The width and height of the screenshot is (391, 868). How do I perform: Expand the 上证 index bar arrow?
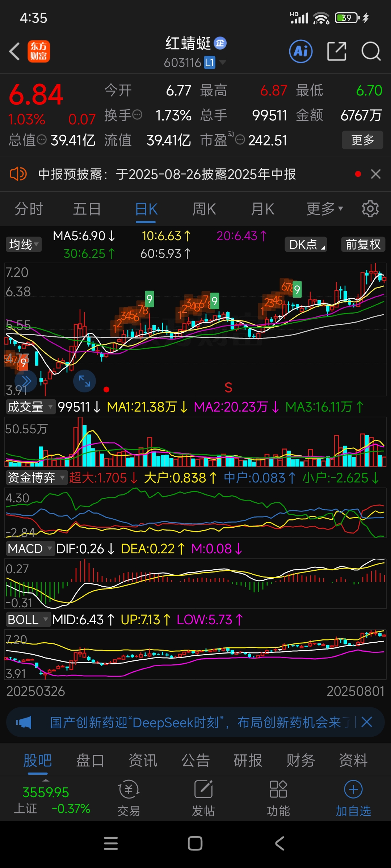click(46, 780)
